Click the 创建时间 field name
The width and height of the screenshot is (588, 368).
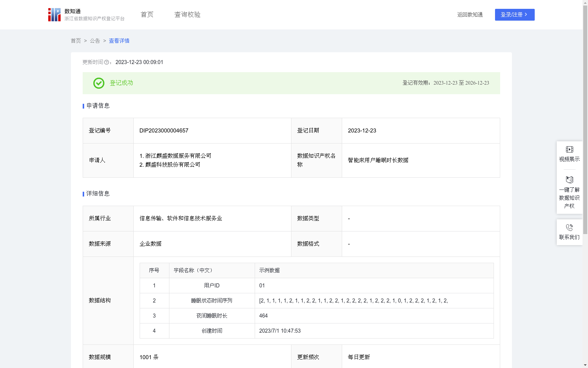pos(212,331)
